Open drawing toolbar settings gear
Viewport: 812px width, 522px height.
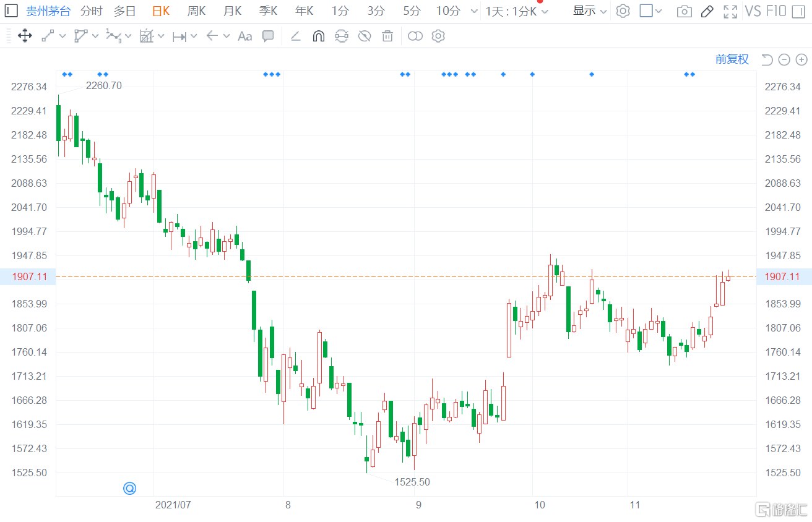[438, 36]
